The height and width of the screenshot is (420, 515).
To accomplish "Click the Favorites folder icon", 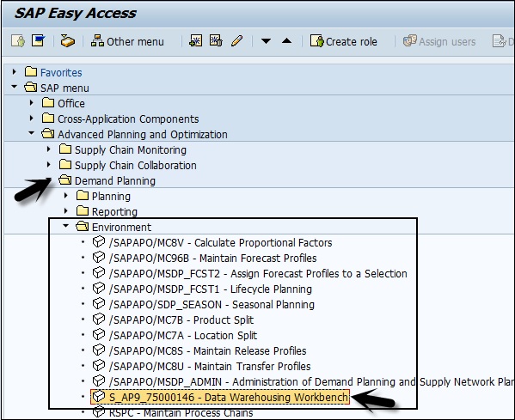I will coord(31,71).
